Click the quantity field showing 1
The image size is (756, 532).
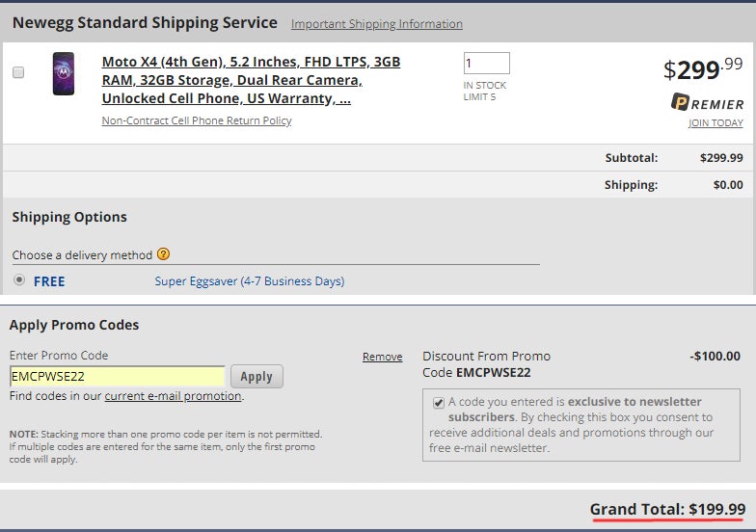click(486, 64)
